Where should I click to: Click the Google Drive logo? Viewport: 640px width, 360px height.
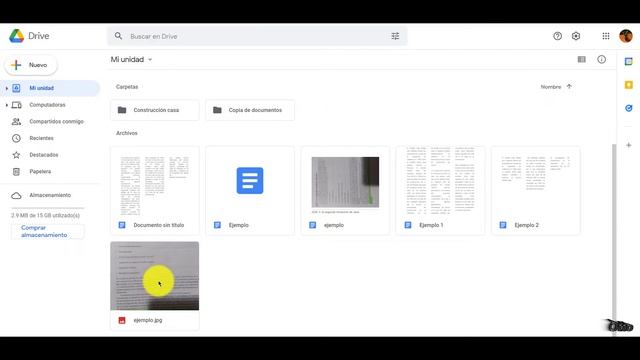click(17, 36)
